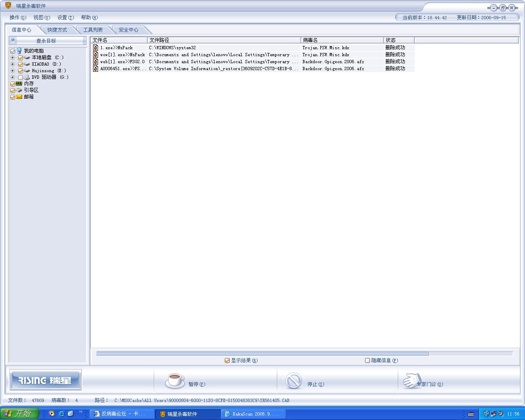The image size is (525, 420).
Task: Click the scan progress bar
Action: 304,354
